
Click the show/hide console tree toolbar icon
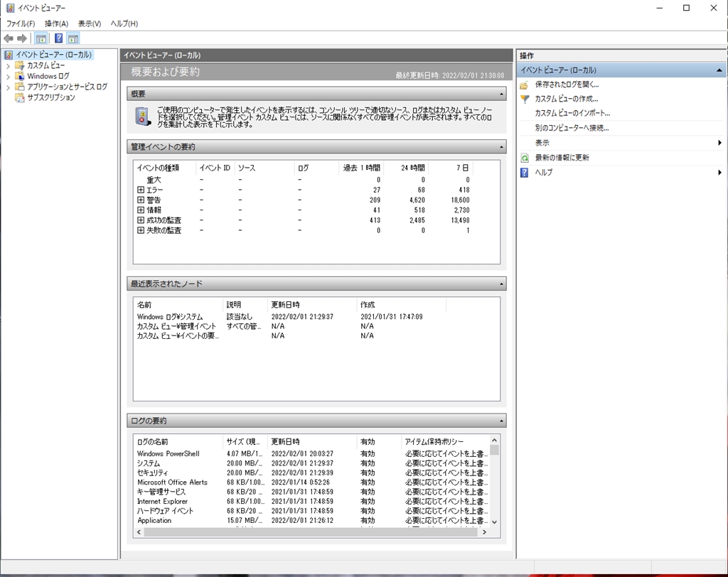point(41,38)
